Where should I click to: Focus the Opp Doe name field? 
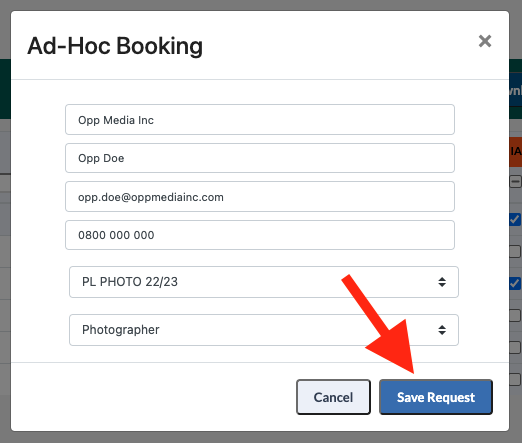[260, 158]
